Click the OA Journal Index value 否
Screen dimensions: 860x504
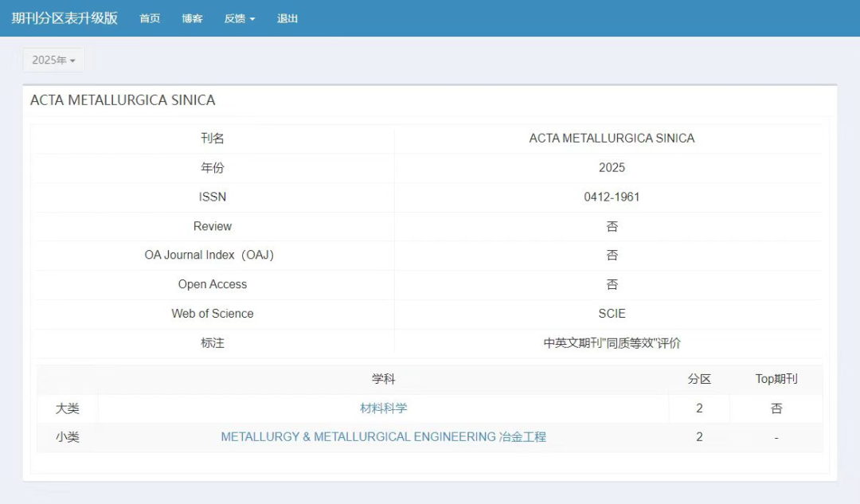612,255
